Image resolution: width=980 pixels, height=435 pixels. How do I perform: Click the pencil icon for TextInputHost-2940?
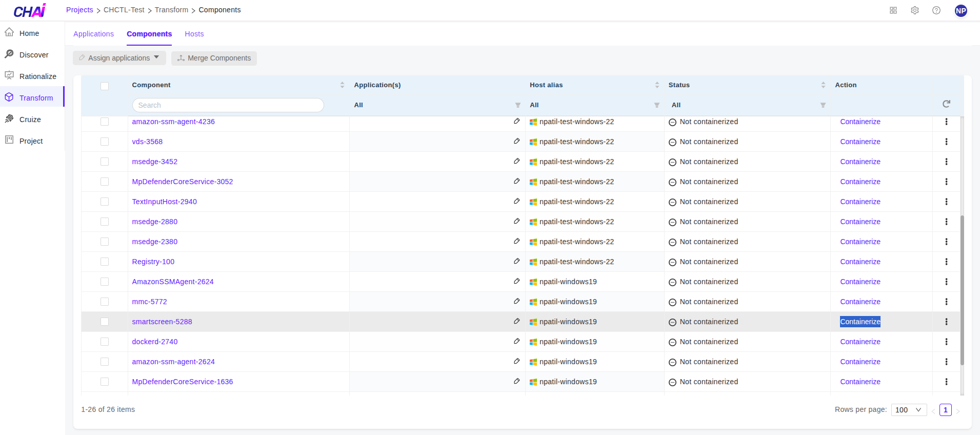pos(516,202)
